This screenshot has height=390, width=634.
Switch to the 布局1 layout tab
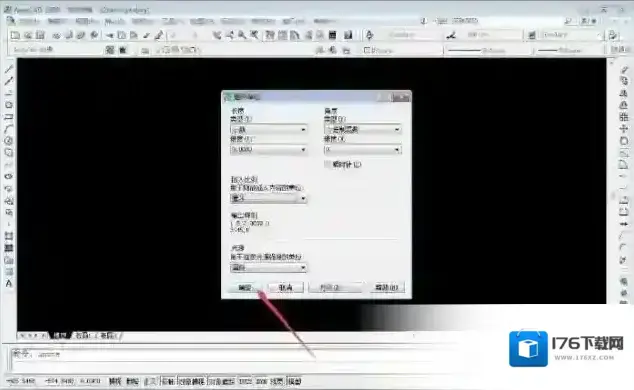point(84,335)
